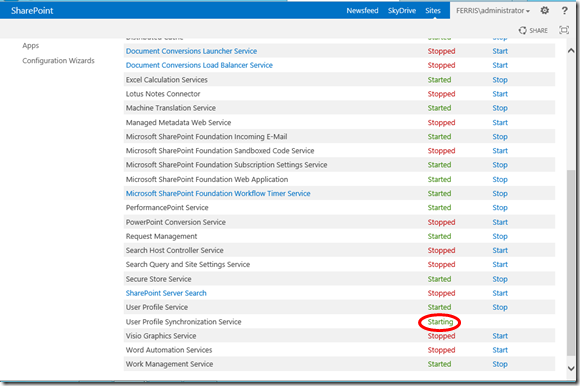The height and width of the screenshot is (386, 580).
Task: Stop SharePoint Foundation Web Application
Action: 500,179
